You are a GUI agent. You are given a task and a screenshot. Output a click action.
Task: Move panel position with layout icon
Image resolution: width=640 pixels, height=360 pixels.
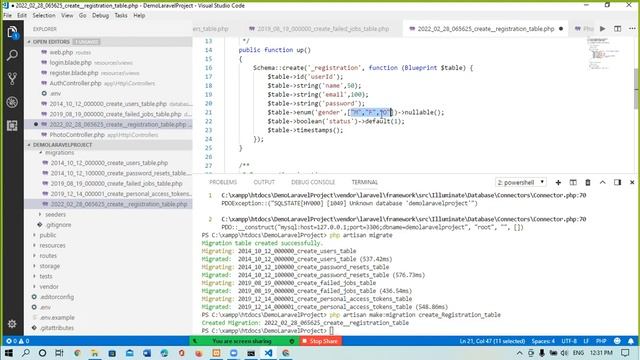point(617,182)
